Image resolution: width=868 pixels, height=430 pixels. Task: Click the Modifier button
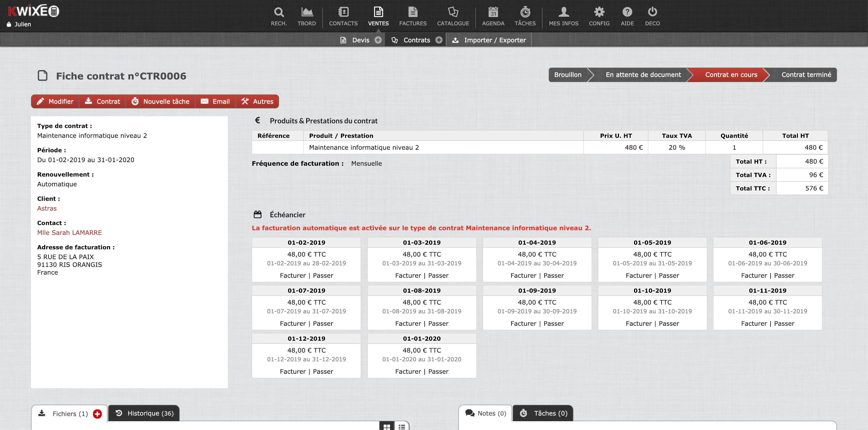click(55, 101)
